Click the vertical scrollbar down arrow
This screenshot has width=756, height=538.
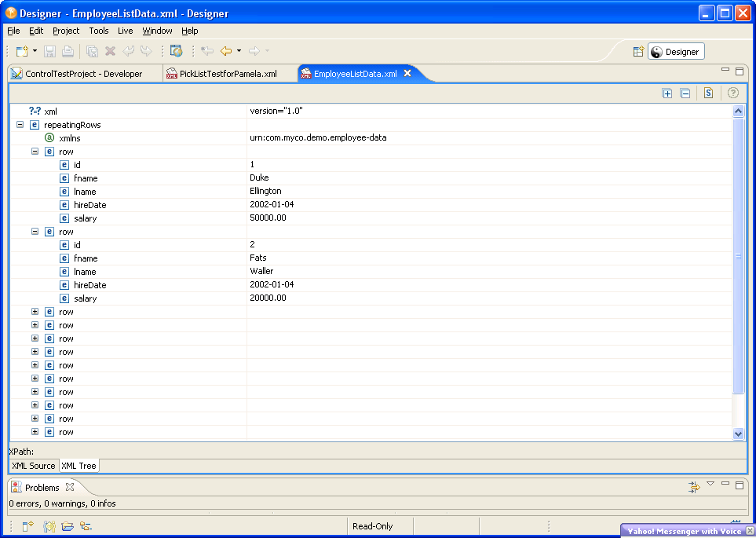738,433
